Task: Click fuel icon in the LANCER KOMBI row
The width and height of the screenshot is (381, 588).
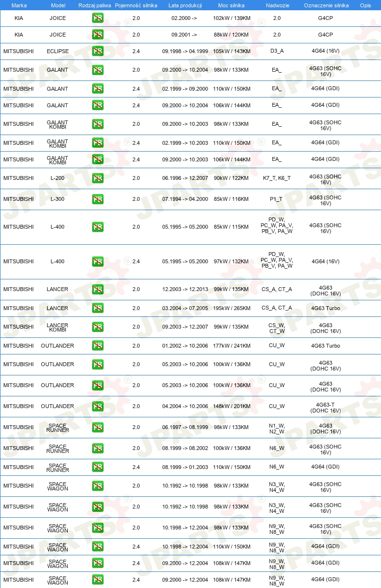Action: 97,327
